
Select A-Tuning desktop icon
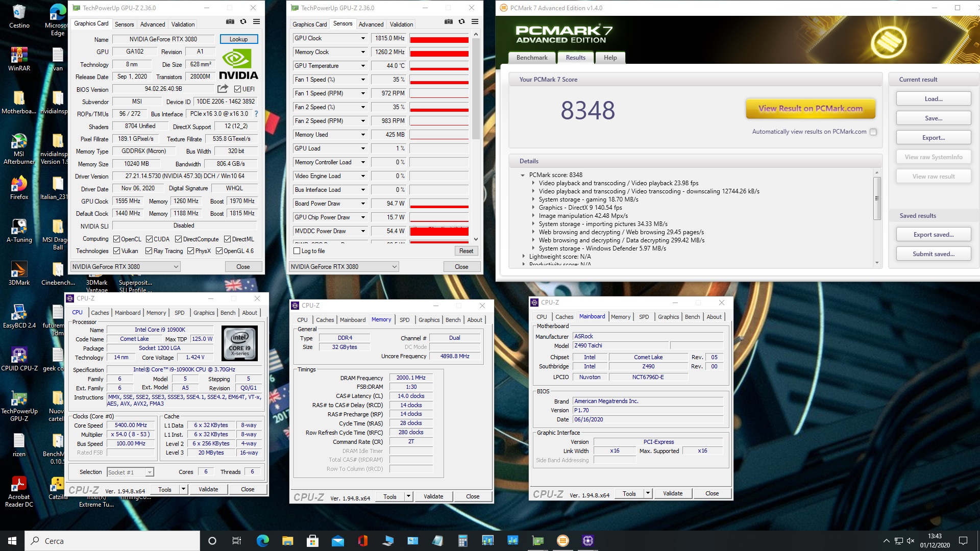[x=19, y=231]
